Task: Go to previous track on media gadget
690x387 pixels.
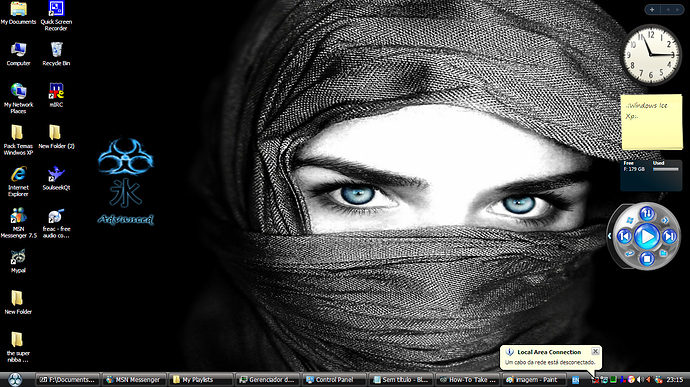Action: pos(624,236)
